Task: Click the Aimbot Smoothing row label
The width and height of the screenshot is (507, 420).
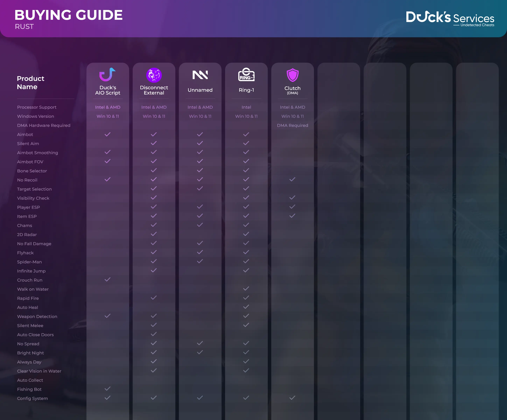Action: (x=37, y=153)
